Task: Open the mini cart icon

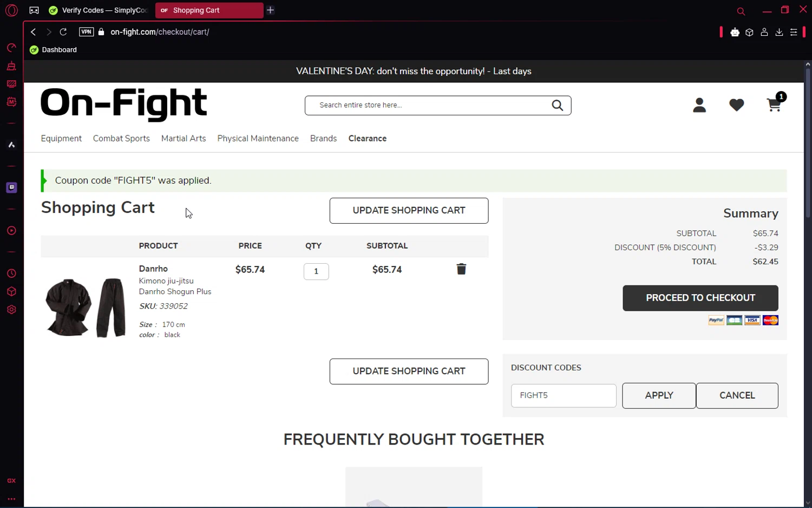Action: [775, 104]
